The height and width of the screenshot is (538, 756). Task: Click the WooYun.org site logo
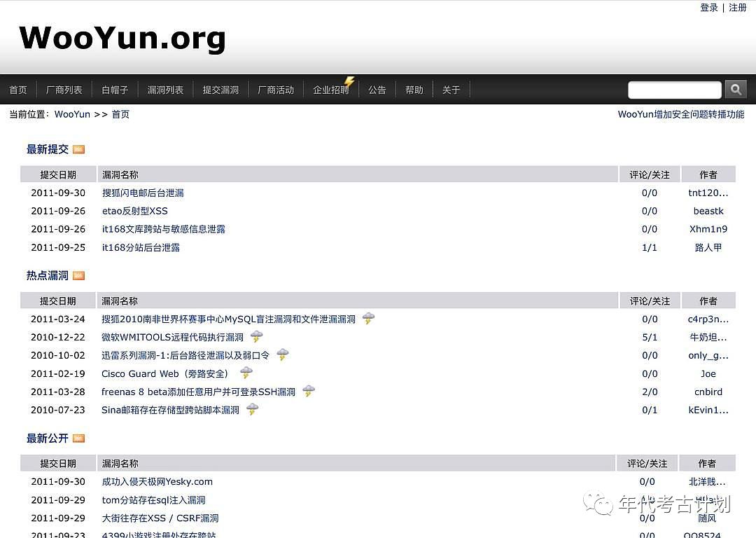point(122,38)
